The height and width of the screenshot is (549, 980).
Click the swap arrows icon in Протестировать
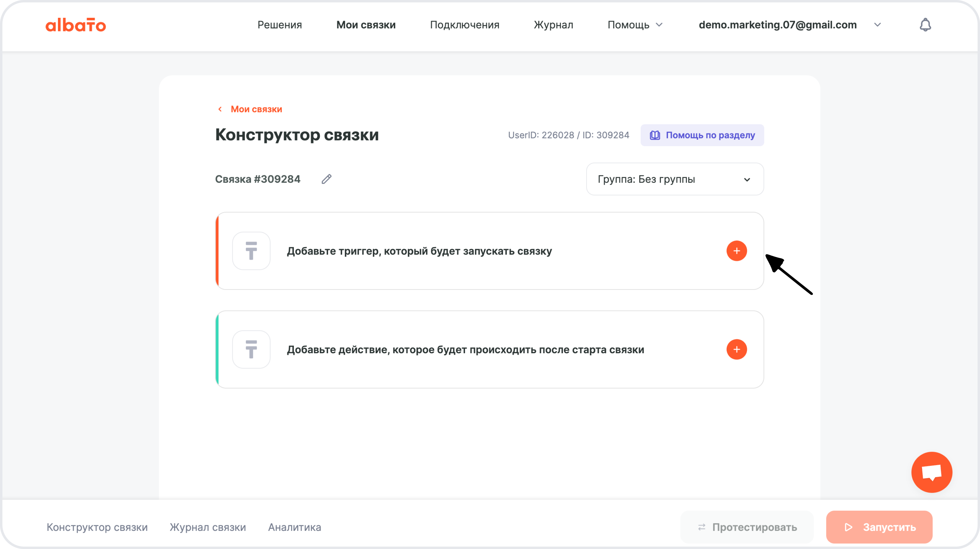tap(702, 527)
